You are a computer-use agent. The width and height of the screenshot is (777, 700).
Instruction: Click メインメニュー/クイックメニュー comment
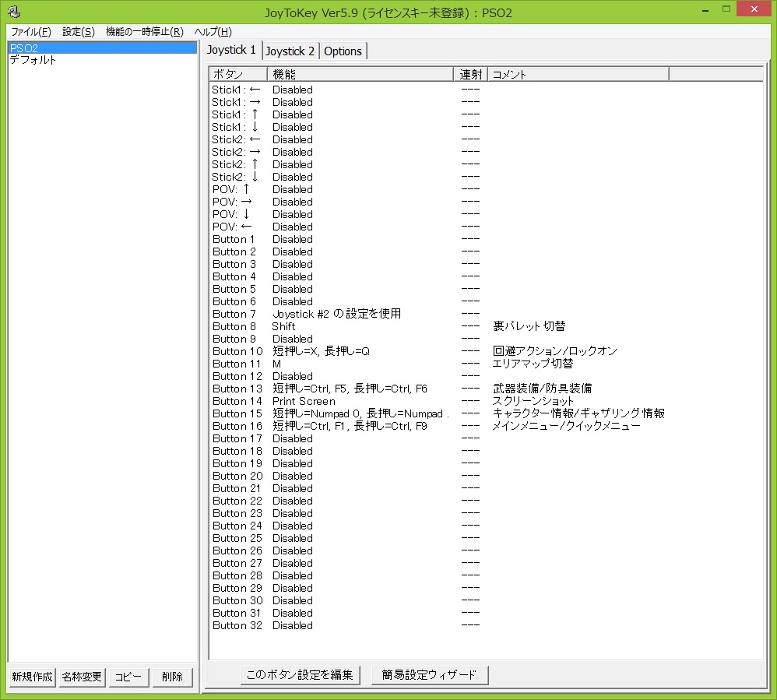pyautogui.click(x=566, y=426)
